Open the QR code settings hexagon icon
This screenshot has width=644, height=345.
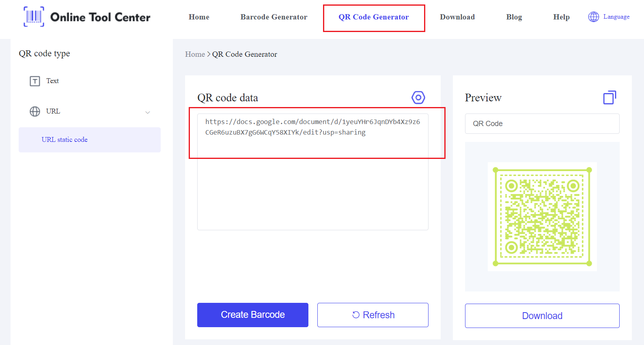418,97
